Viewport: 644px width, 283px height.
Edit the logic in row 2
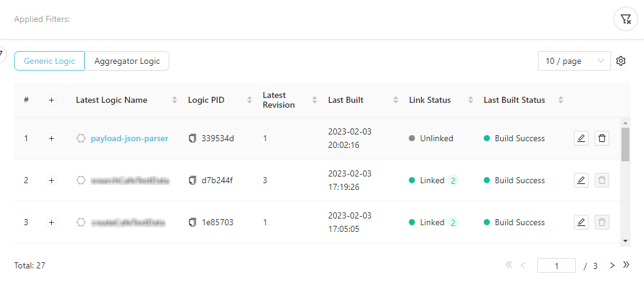581,180
